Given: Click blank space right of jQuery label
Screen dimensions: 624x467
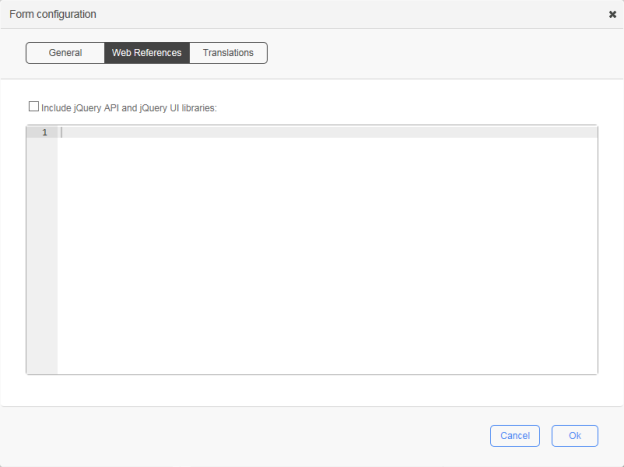Looking at the screenshot, I should coord(400,107).
